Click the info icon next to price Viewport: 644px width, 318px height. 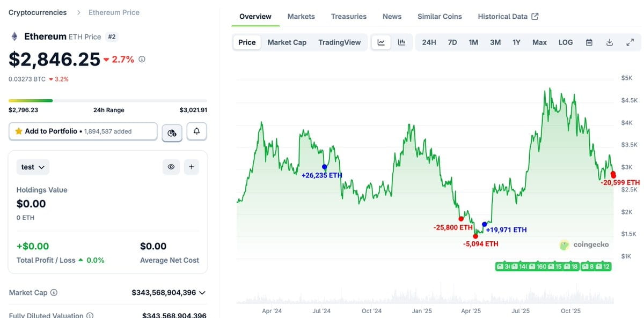[142, 60]
